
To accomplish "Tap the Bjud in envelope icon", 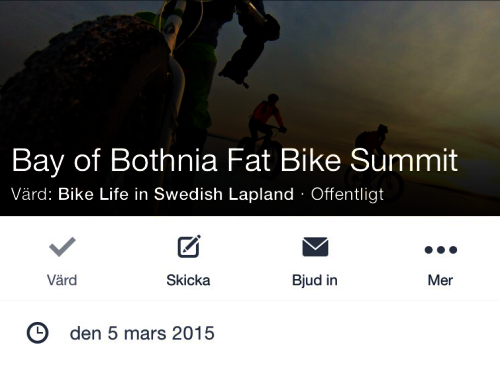I will [x=315, y=247].
